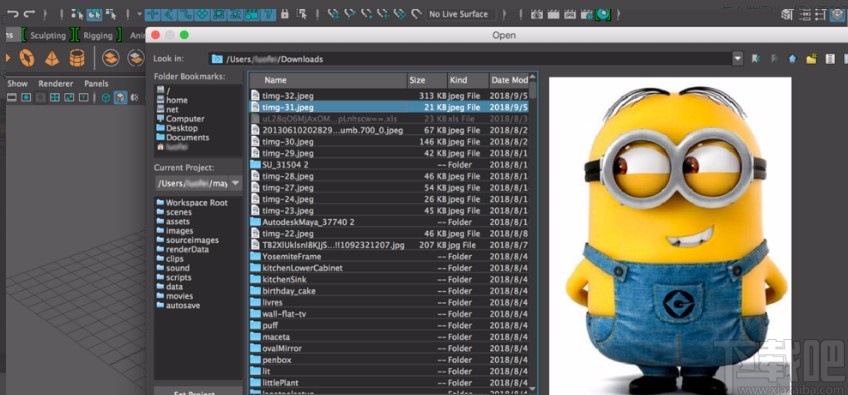Sort files by Name column

328,80
